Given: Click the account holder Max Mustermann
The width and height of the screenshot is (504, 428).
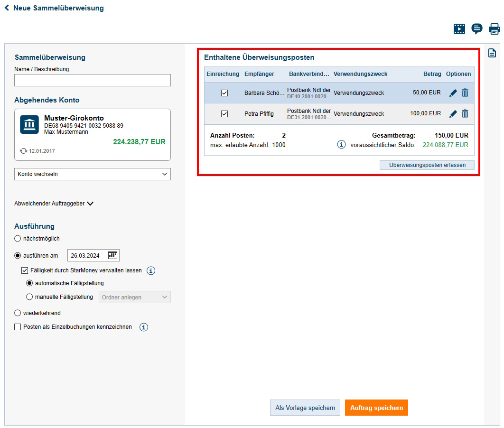Looking at the screenshot, I should tap(66, 132).
